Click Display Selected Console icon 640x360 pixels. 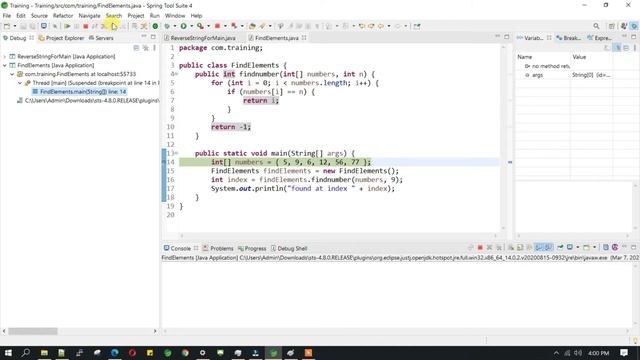point(570,248)
